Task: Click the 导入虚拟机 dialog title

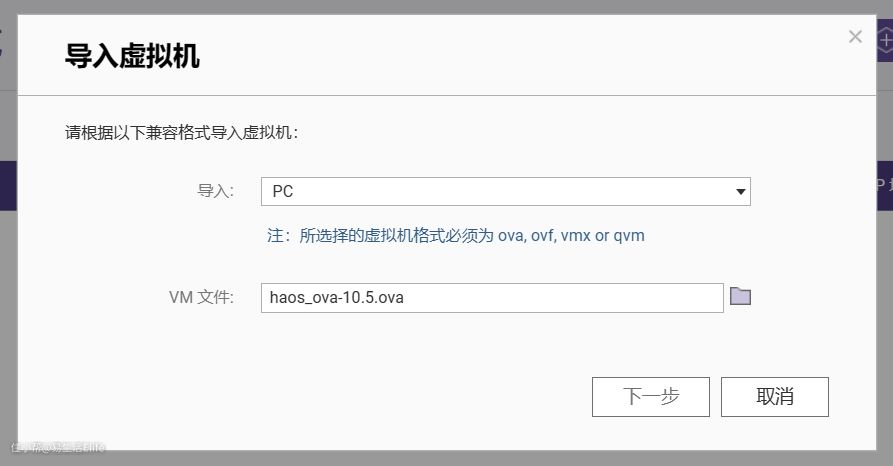Action: (132, 56)
